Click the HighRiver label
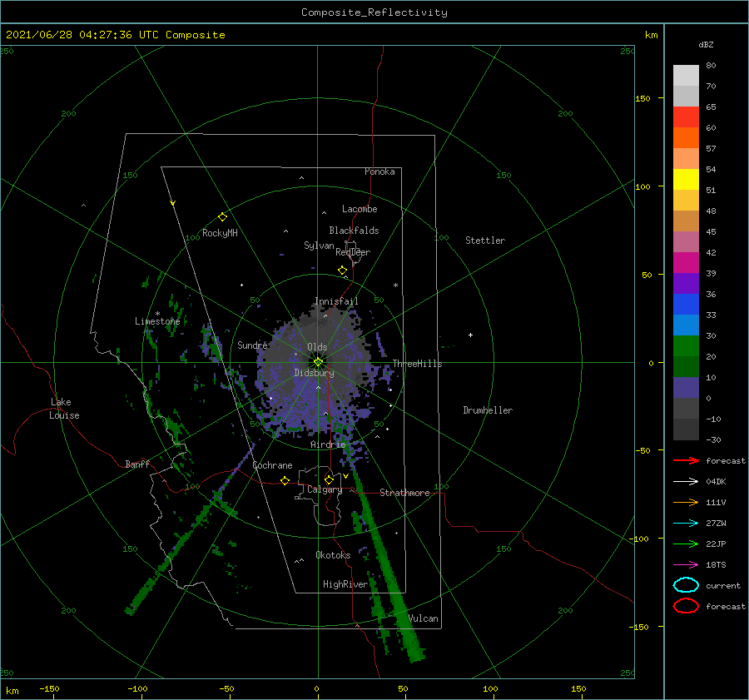This screenshot has width=749, height=700. click(345, 584)
